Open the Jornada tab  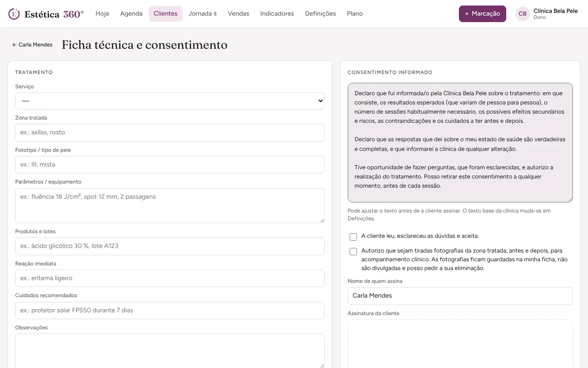click(203, 14)
